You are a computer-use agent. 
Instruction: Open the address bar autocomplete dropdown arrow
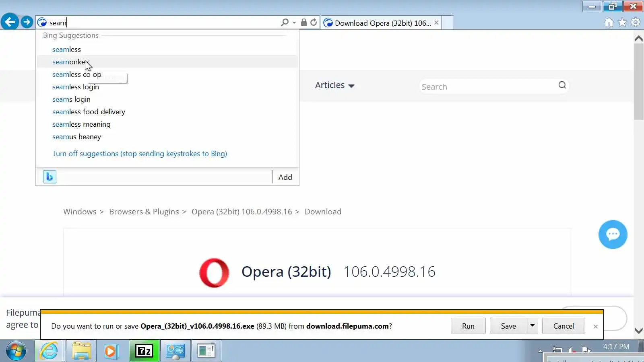294,23
